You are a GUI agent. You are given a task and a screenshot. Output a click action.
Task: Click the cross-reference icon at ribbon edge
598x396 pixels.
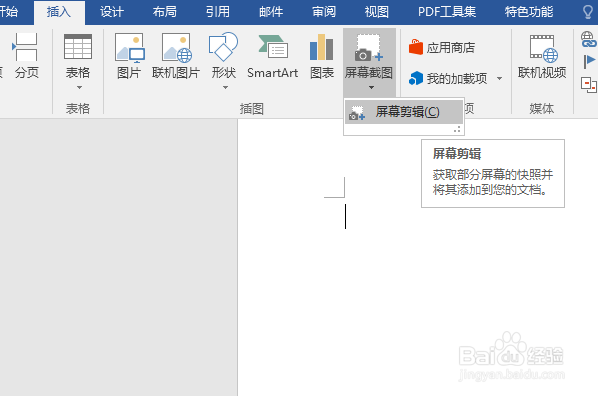(x=588, y=84)
